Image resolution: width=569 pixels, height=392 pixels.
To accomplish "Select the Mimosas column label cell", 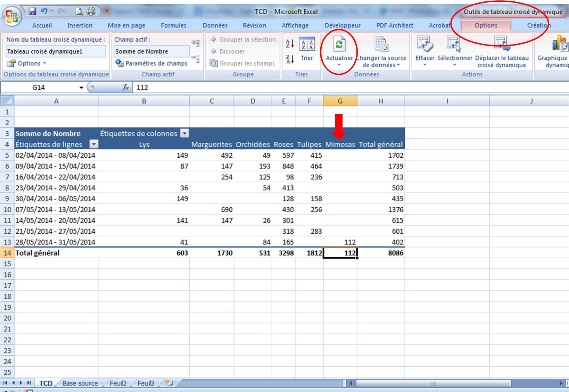I will coord(340,144).
